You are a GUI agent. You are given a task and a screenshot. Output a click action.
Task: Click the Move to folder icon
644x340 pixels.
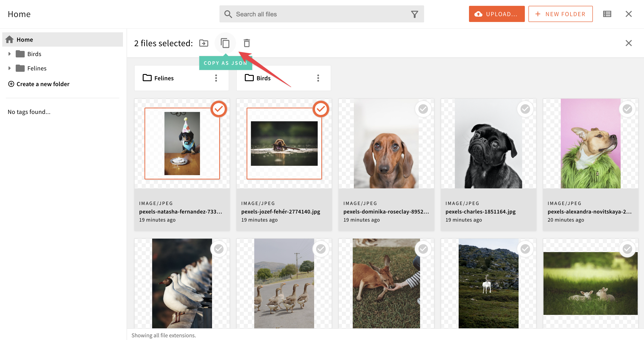[204, 43]
